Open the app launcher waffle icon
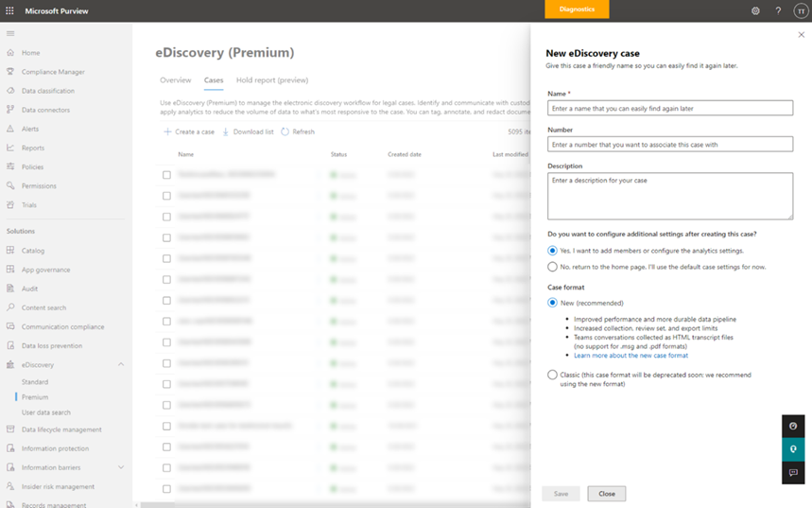The image size is (812, 508). pos(9,10)
